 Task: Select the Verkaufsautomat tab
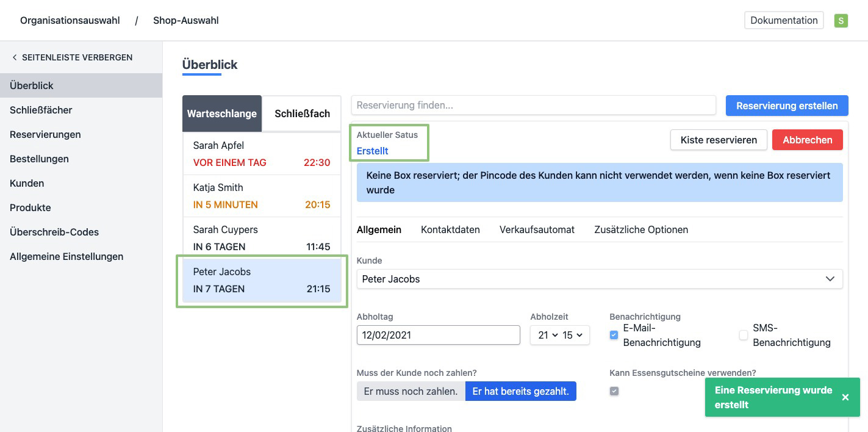coord(537,229)
